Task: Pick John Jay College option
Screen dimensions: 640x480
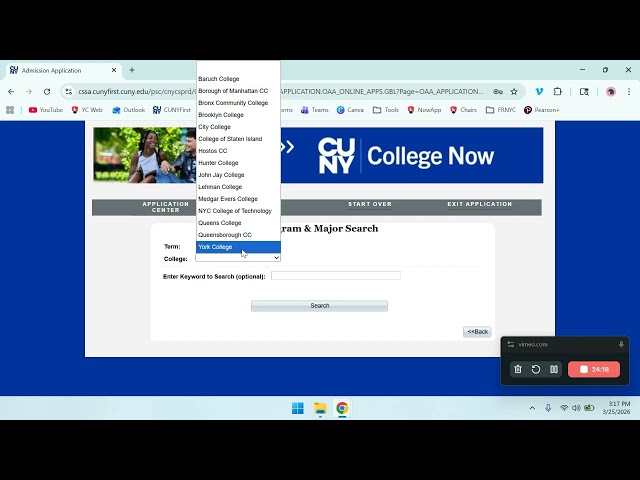Action: click(x=238, y=175)
